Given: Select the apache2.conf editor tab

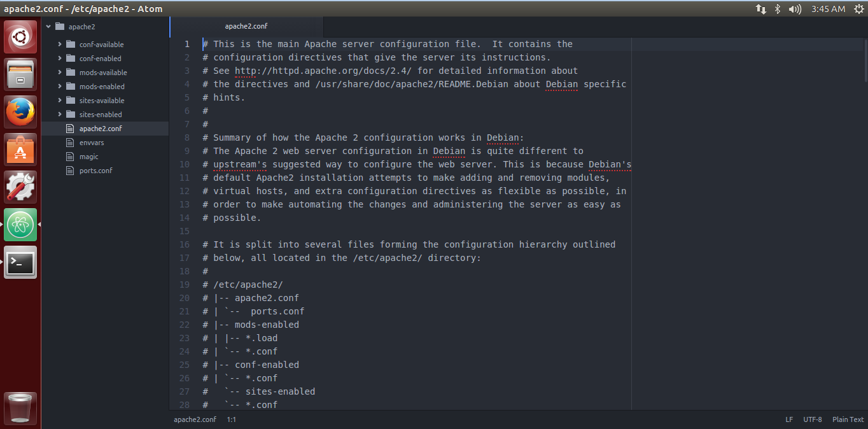Looking at the screenshot, I should click(x=246, y=27).
